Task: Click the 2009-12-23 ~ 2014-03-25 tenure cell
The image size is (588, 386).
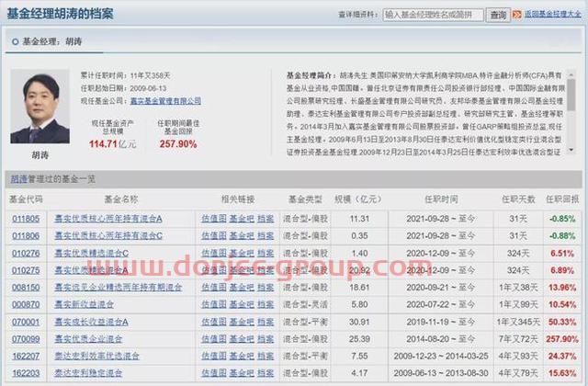Action: (441, 356)
